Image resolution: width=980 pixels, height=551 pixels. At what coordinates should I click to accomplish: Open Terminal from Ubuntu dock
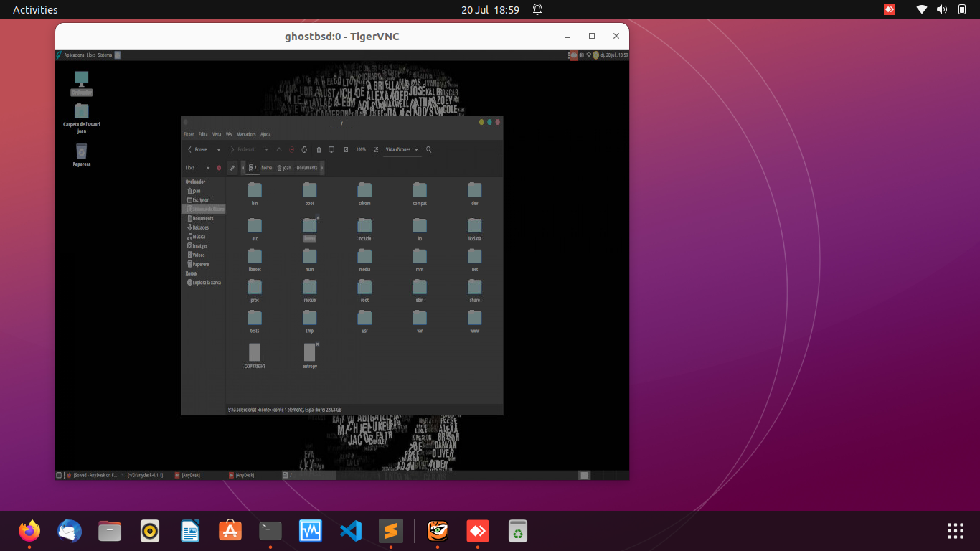[x=270, y=531]
